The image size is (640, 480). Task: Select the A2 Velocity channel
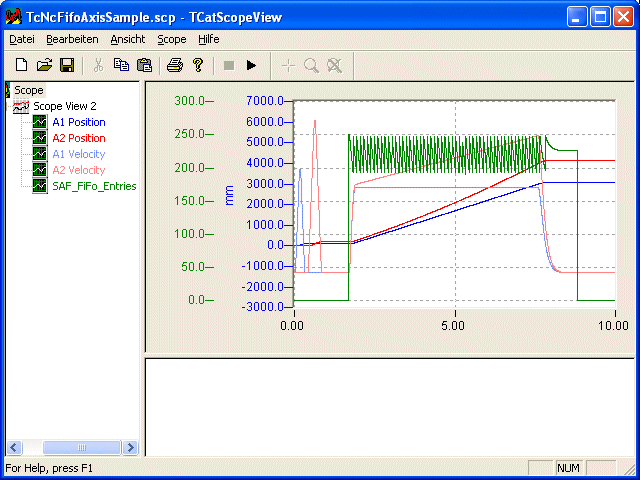(79, 170)
